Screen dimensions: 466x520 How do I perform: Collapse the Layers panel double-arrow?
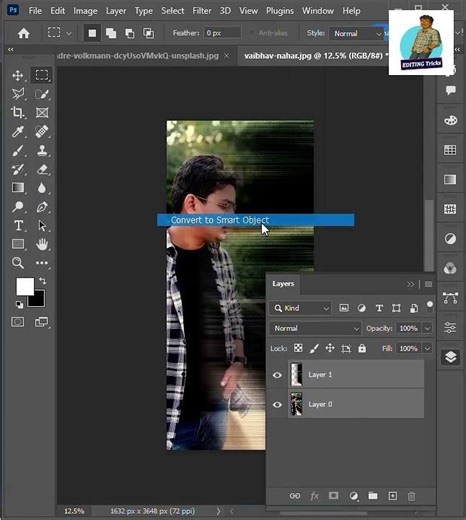coord(410,284)
